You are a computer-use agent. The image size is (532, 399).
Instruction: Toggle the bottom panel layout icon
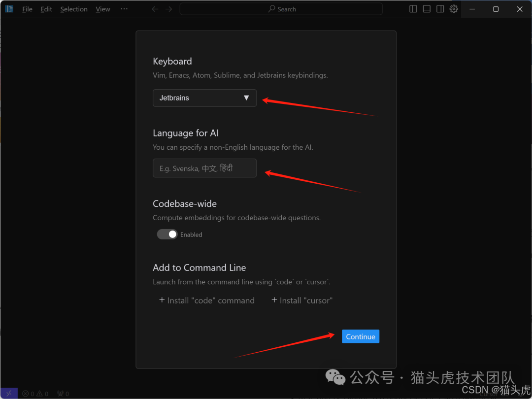click(x=427, y=9)
